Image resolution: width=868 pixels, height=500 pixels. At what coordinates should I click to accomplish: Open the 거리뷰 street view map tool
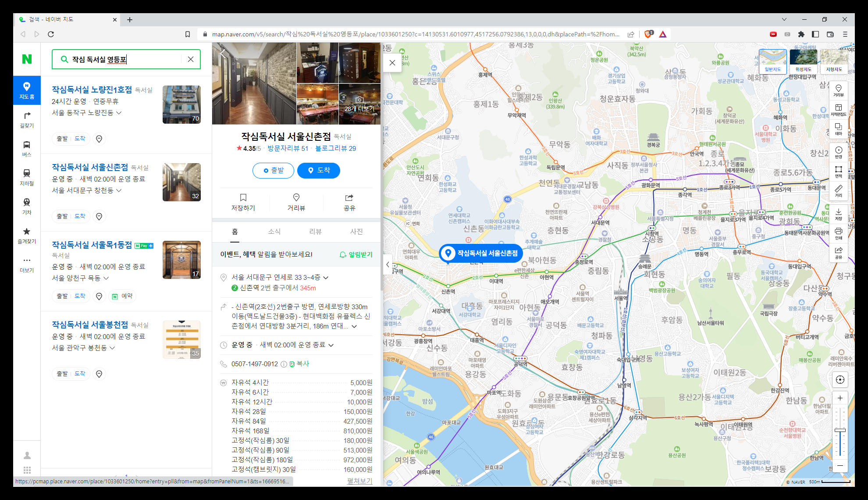(838, 90)
